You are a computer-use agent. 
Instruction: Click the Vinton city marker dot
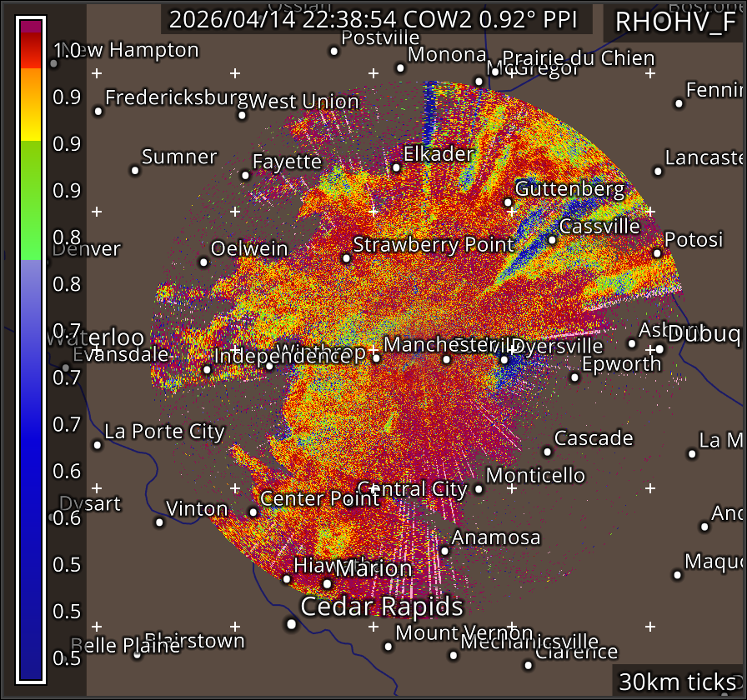(159, 522)
